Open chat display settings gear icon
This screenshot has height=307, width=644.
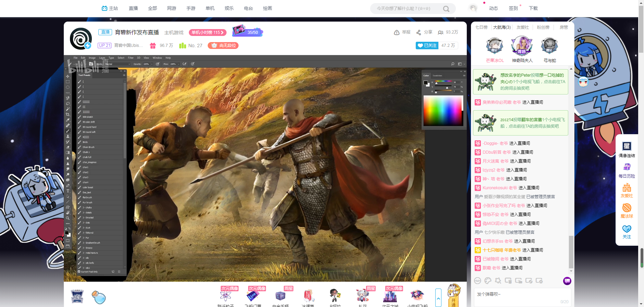tap(539, 281)
